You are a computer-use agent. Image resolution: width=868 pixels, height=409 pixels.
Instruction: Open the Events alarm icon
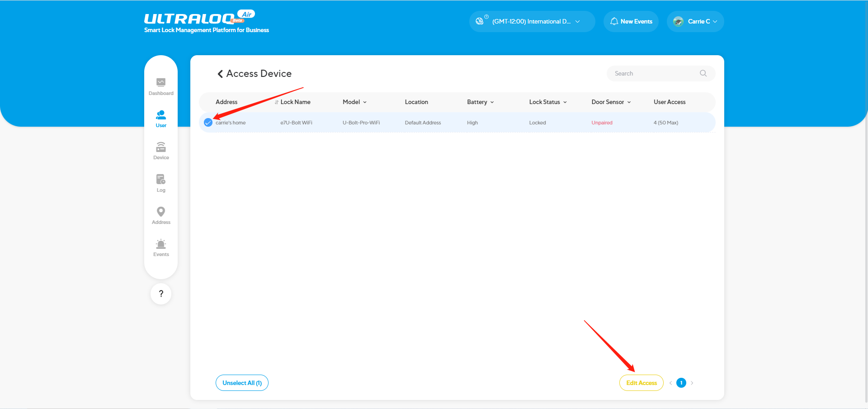pos(161,244)
